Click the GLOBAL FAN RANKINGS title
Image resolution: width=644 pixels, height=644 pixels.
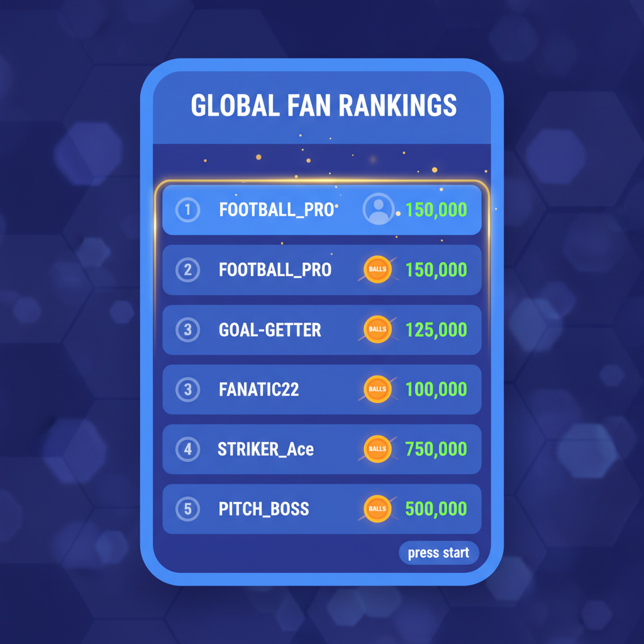click(x=322, y=105)
